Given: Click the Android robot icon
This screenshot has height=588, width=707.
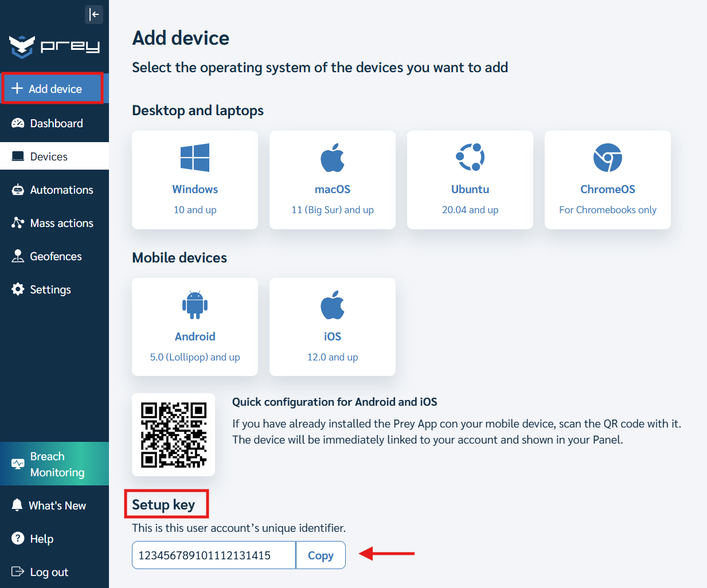Looking at the screenshot, I should (x=195, y=305).
